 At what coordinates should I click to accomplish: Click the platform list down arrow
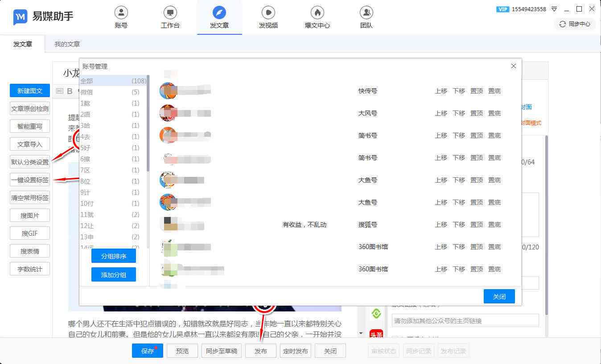coord(361,333)
